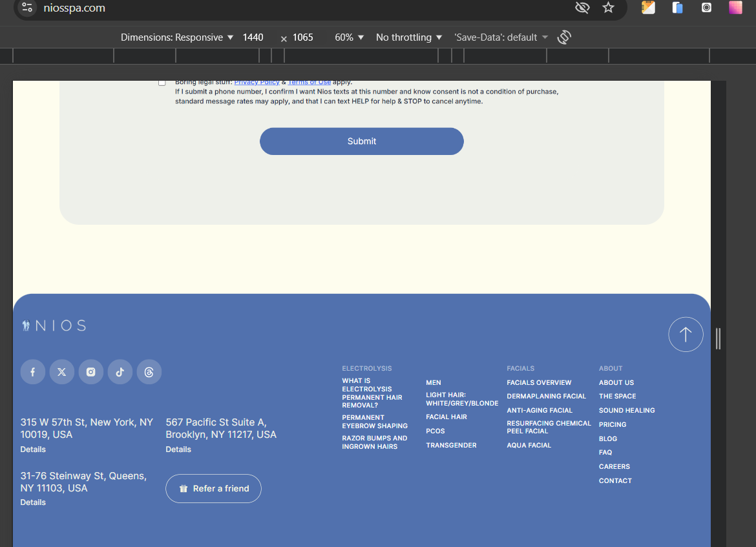Open Details for 567 Pacific St location

178,449
